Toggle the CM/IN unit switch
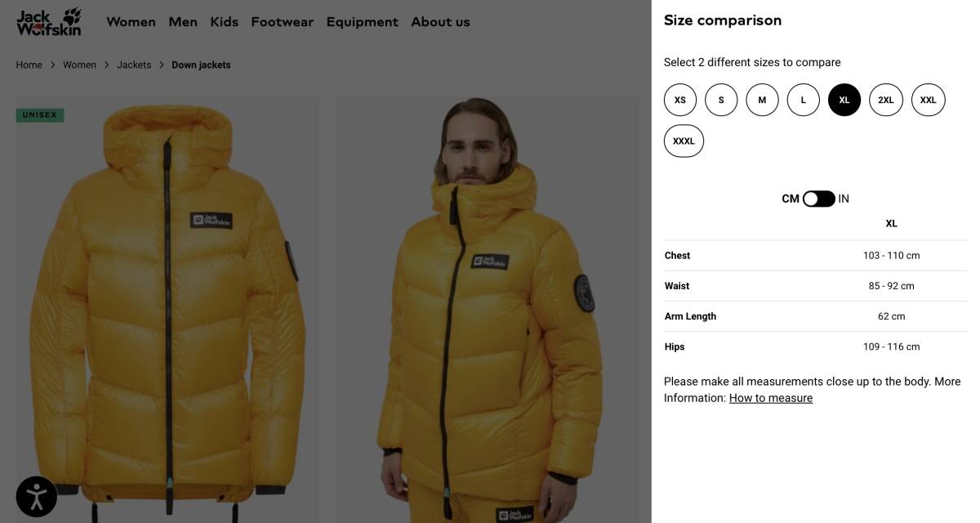This screenshot has height=523, width=980. [x=818, y=199]
